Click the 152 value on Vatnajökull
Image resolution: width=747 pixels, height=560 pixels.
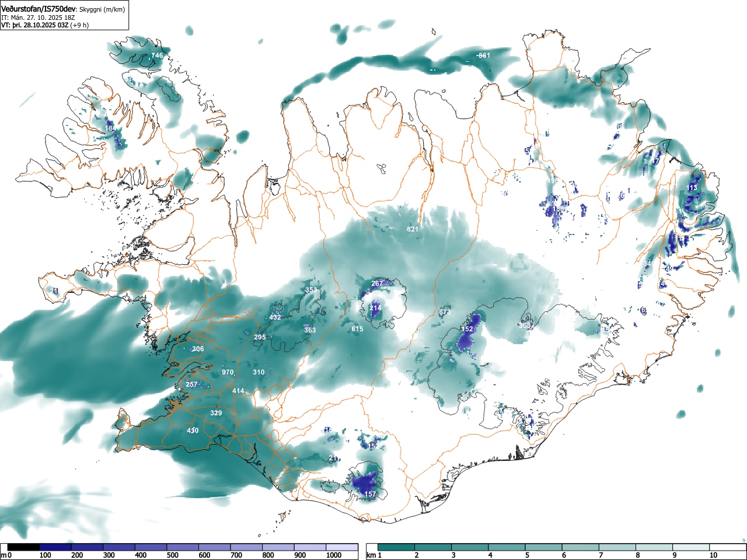(467, 329)
